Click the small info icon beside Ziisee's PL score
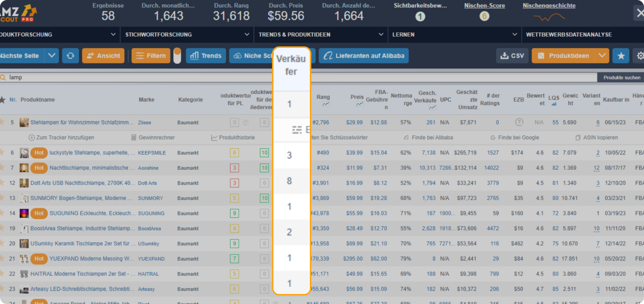The width and height of the screenshot is (644, 304). 246,122
